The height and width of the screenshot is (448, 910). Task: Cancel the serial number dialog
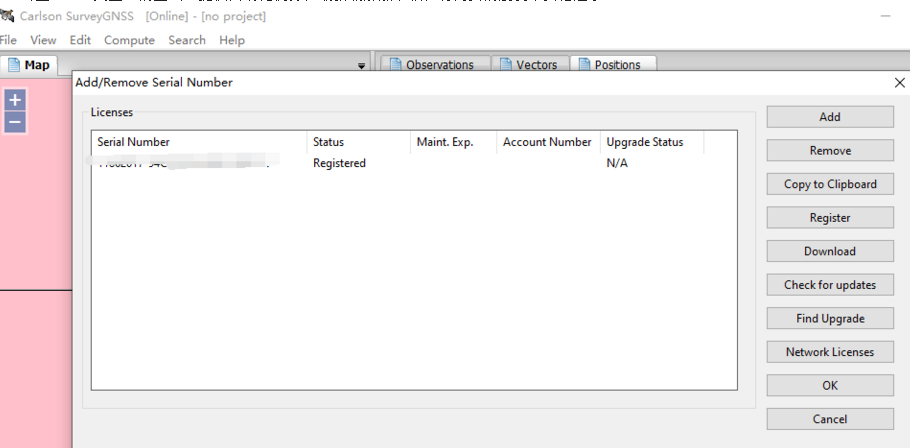[x=830, y=419]
